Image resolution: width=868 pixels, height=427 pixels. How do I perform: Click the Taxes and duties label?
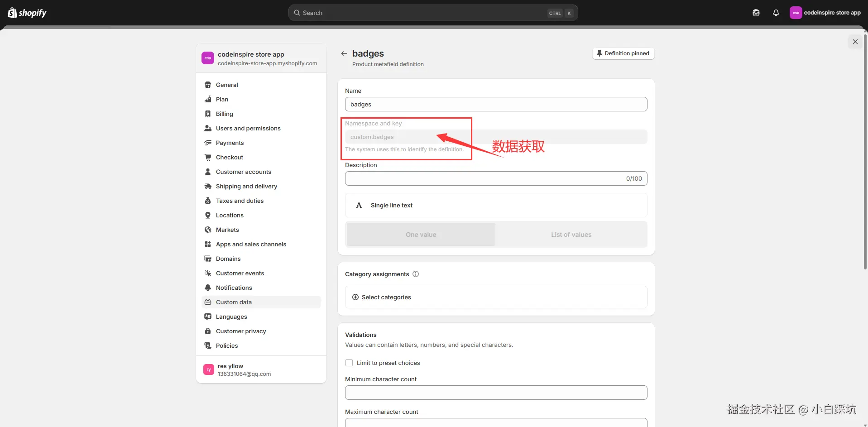coord(240,201)
